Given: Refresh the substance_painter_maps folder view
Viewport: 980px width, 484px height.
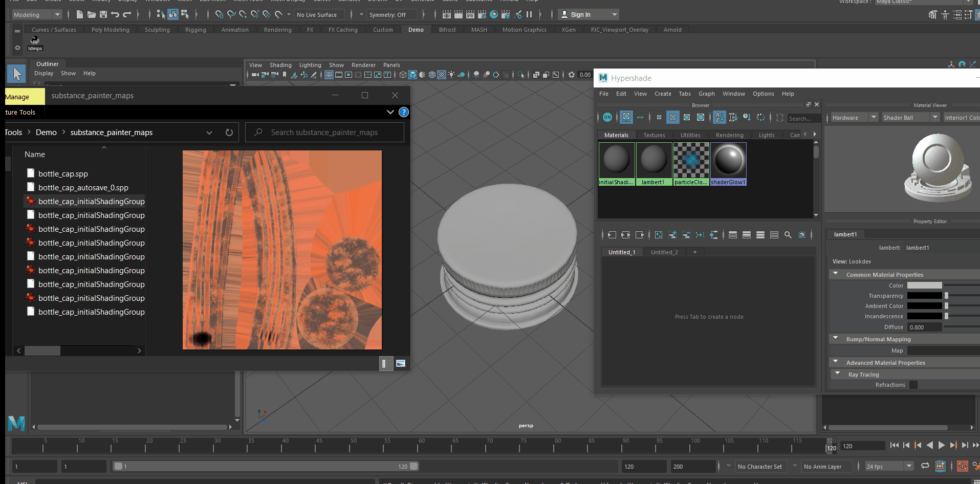Looking at the screenshot, I should click(x=229, y=133).
